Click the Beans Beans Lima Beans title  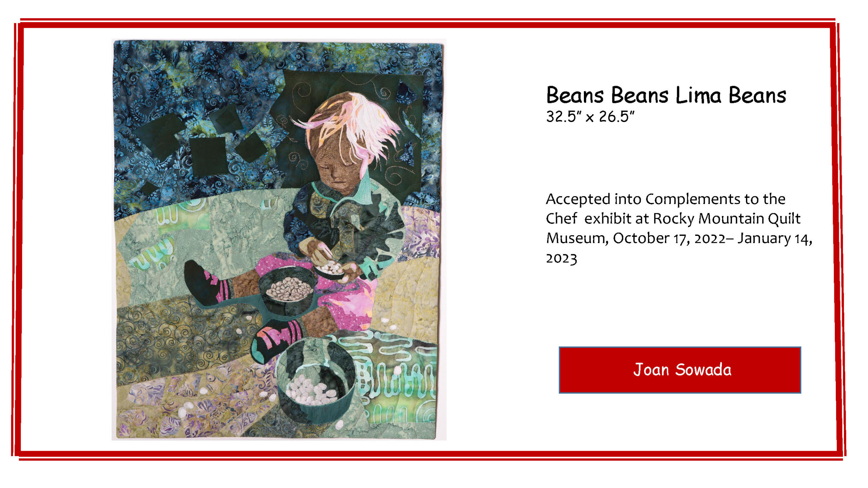coord(666,95)
